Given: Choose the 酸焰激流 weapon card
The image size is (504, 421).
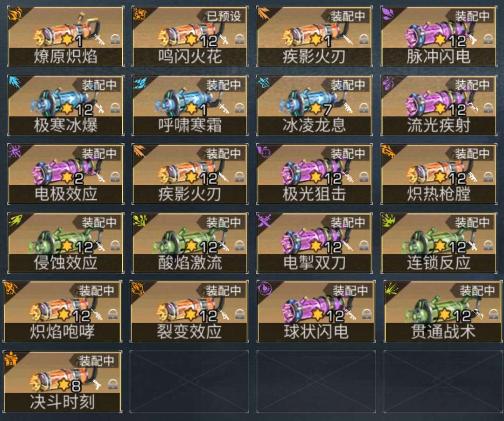Looking at the screenshot, I should pos(190,243).
